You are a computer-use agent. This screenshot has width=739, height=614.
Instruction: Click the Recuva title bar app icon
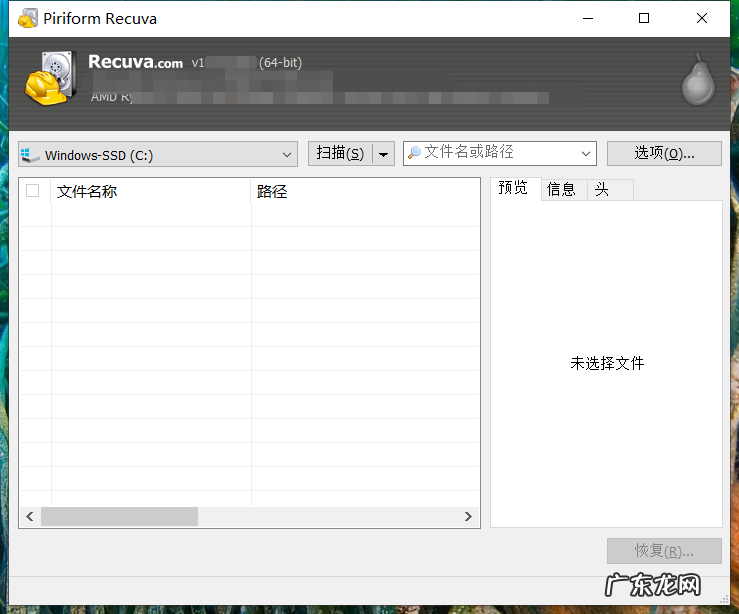[x=28, y=18]
